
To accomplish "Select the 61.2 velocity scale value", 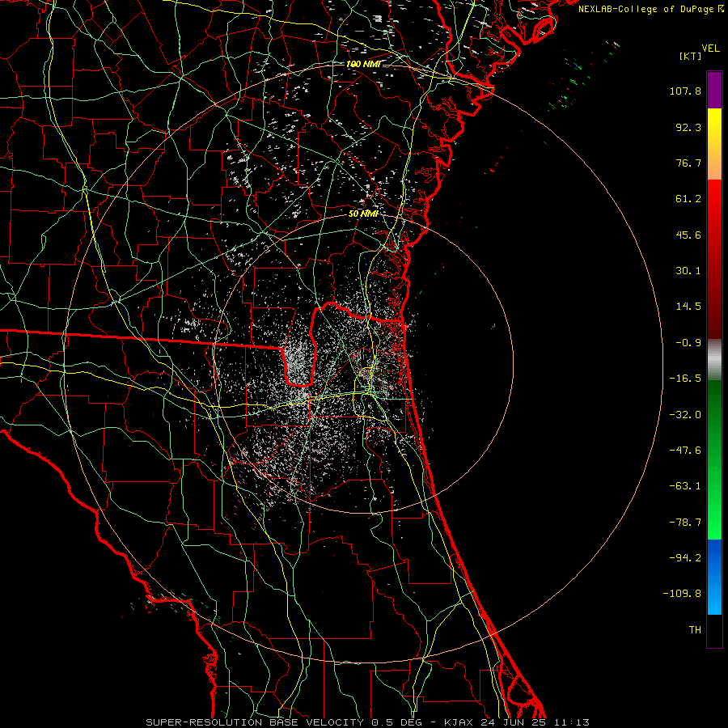I will tap(688, 199).
